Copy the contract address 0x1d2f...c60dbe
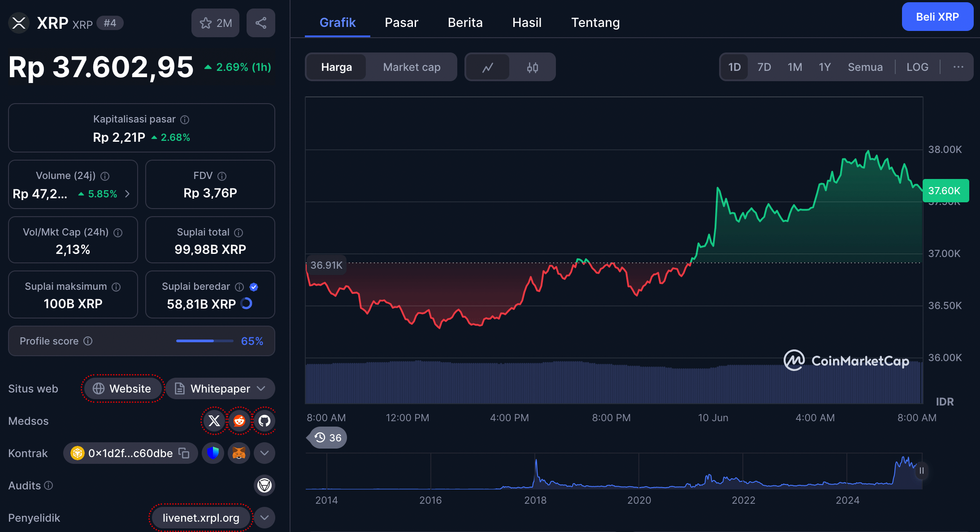This screenshot has height=532, width=980. 184,453
